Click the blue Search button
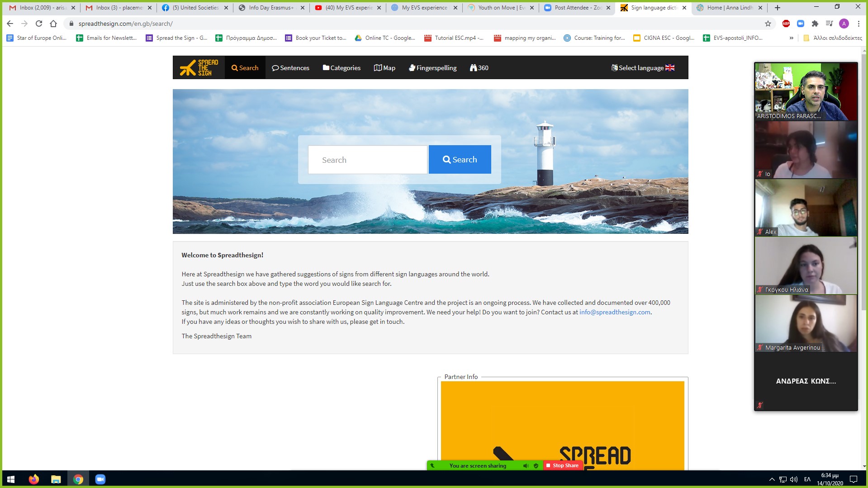Screen dimensions: 868x488 coord(460,160)
